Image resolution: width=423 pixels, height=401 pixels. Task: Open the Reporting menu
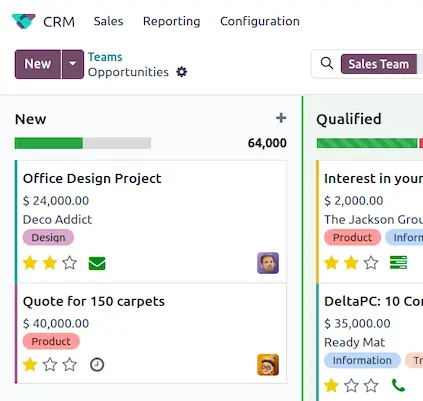click(171, 21)
